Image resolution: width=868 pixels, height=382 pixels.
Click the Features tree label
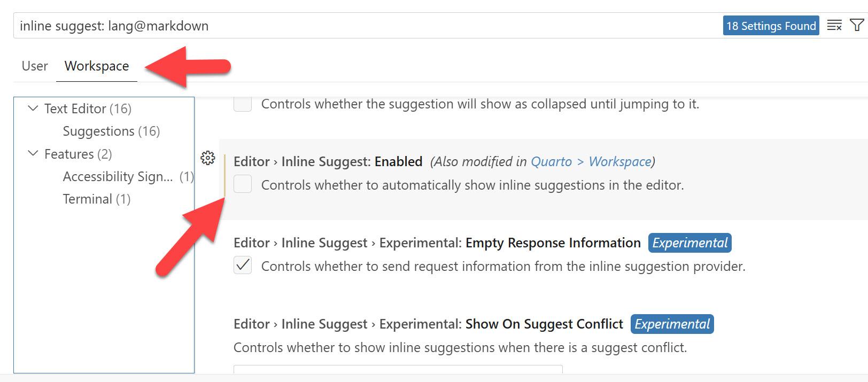(69, 154)
